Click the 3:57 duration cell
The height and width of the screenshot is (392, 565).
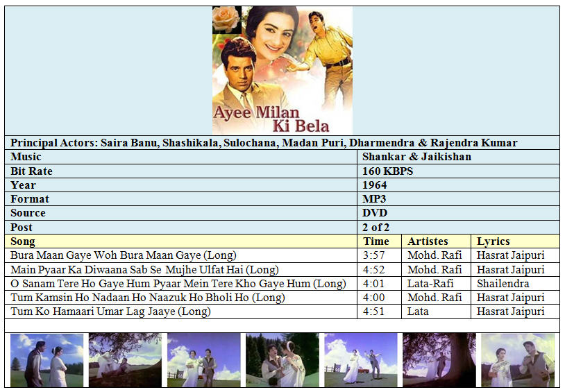(380, 255)
